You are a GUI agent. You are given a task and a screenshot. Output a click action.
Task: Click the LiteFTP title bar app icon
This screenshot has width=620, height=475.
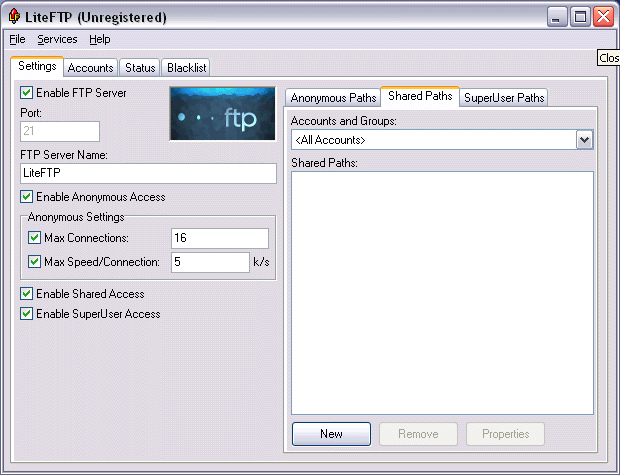pyautogui.click(x=14, y=17)
